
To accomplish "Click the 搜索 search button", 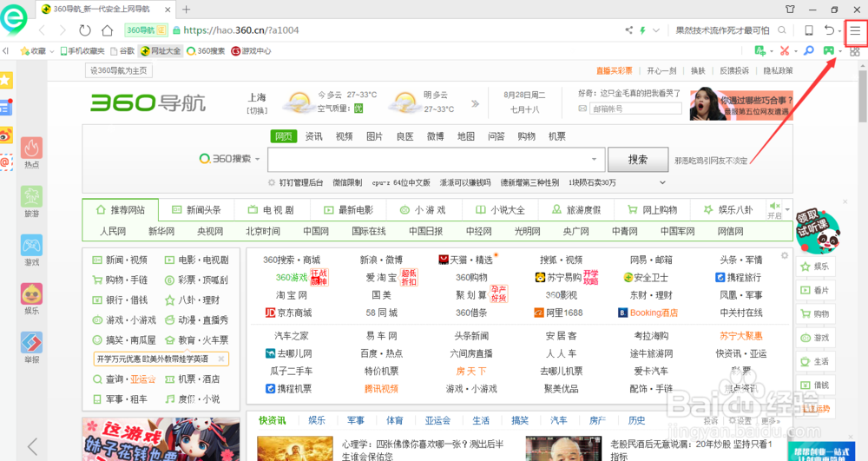I will [638, 160].
